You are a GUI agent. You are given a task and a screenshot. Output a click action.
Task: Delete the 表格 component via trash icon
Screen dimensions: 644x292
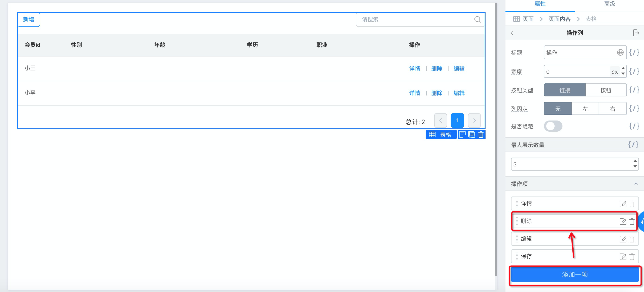tap(481, 134)
